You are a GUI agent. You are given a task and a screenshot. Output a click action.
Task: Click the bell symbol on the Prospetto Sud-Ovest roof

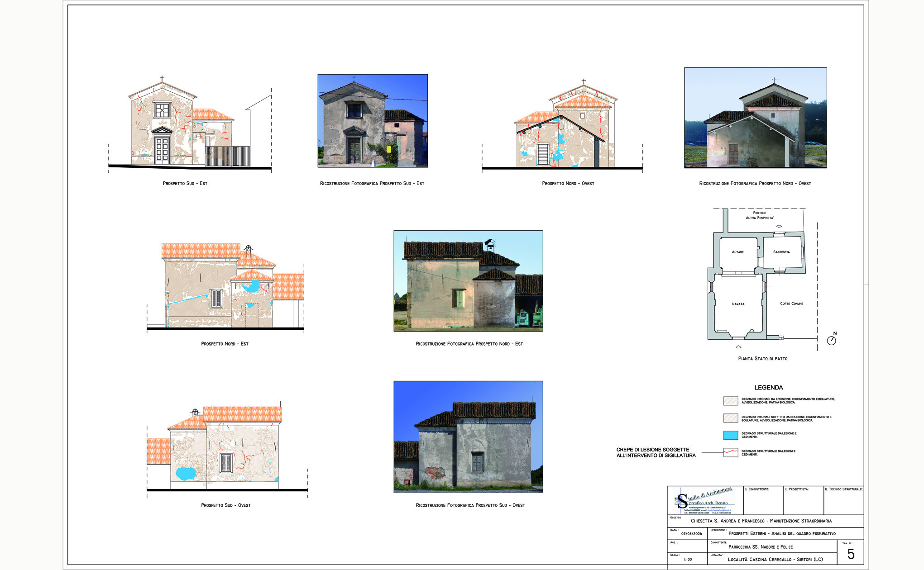tap(195, 412)
